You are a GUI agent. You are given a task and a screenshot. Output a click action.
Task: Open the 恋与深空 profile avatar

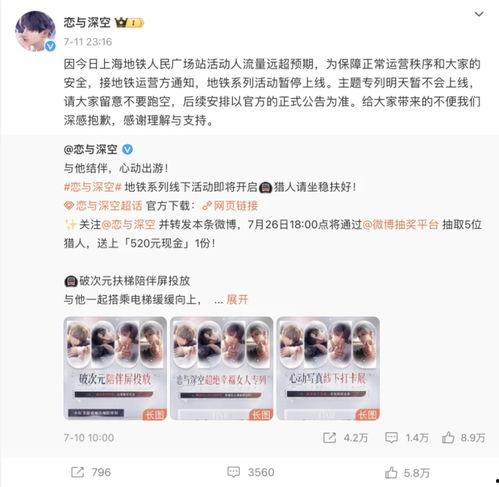coord(35,31)
